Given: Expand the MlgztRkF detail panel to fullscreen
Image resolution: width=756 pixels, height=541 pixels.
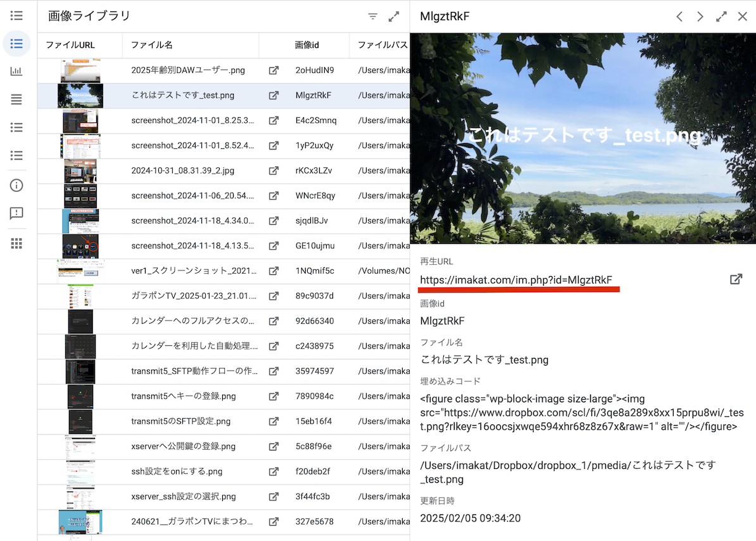Looking at the screenshot, I should click(x=721, y=16).
